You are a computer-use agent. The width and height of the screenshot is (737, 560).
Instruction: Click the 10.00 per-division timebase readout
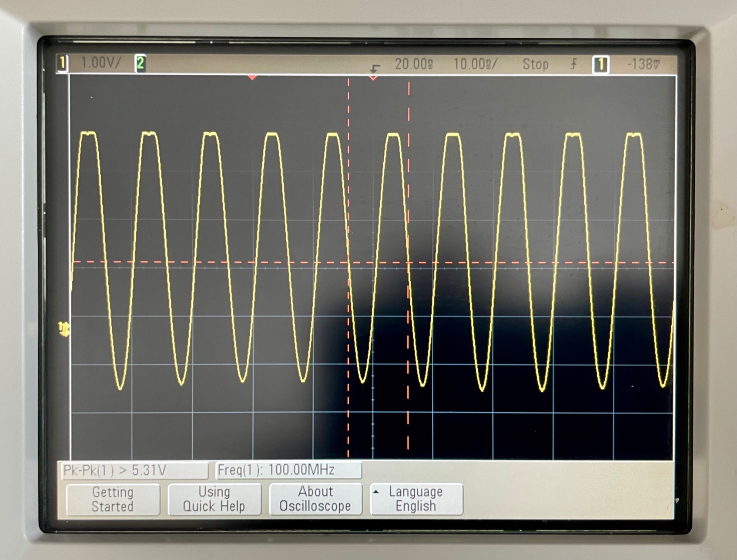click(475, 64)
